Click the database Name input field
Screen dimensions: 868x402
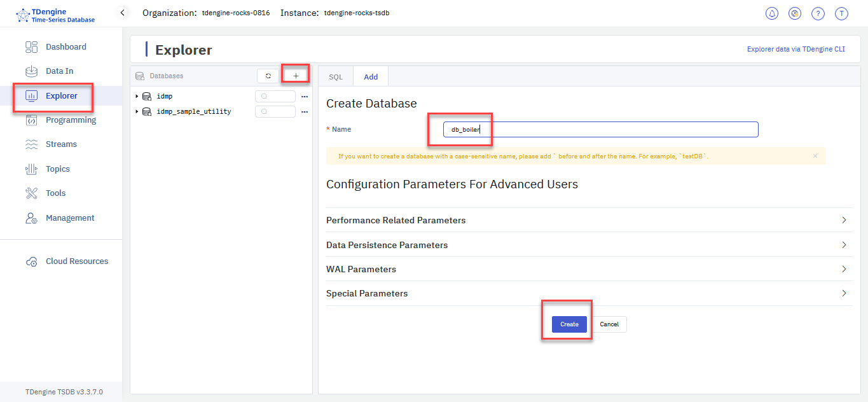pyautogui.click(x=600, y=130)
